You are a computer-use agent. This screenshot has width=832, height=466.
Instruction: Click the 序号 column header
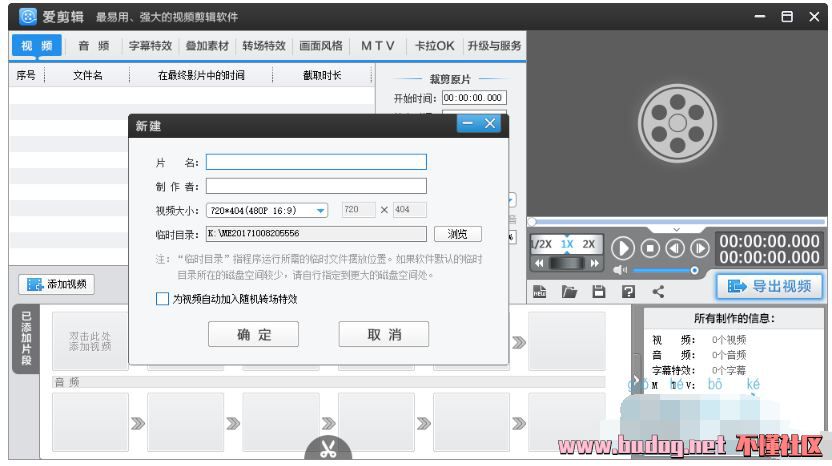(x=26, y=75)
